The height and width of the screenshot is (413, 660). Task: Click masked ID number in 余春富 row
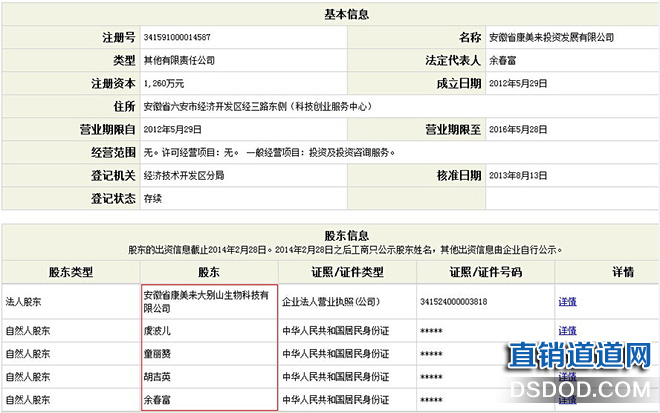click(431, 400)
